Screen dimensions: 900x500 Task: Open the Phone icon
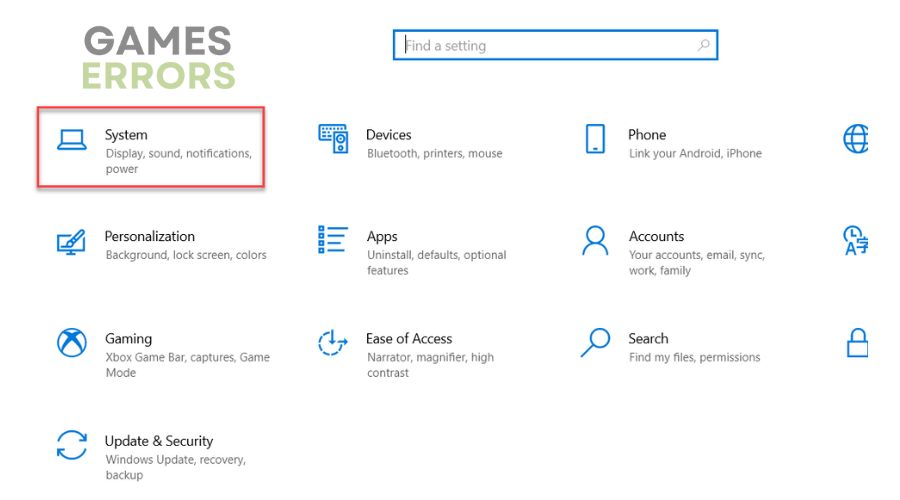point(595,139)
